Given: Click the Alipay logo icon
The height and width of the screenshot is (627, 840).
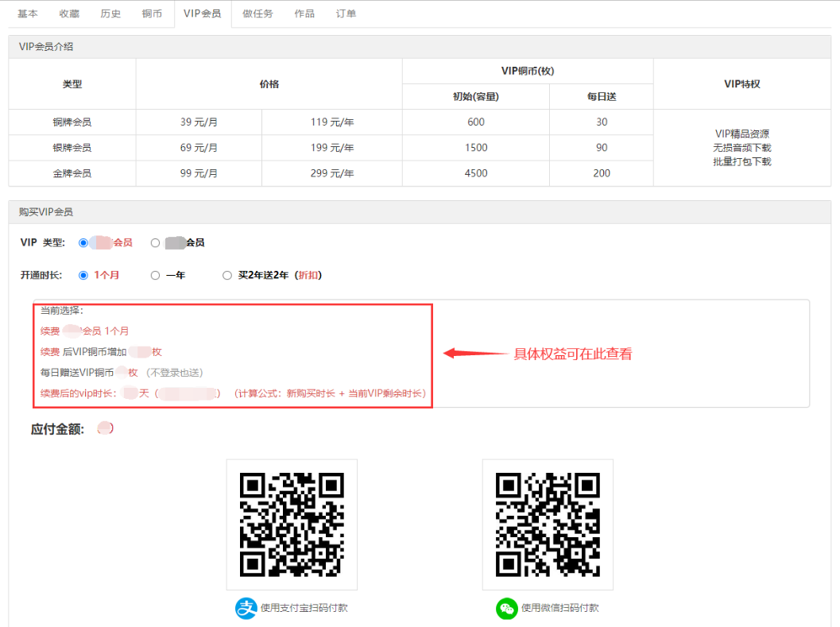Looking at the screenshot, I should coord(246,608).
